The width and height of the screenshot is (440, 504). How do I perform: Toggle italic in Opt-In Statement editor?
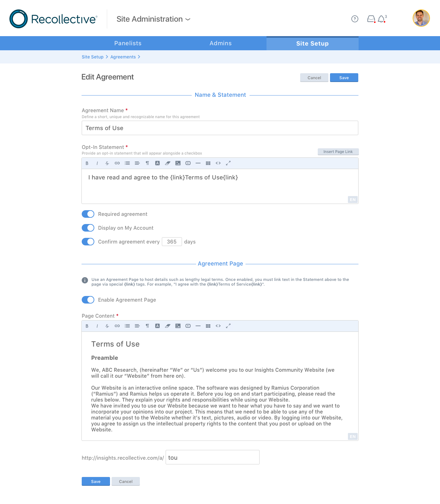(97, 163)
